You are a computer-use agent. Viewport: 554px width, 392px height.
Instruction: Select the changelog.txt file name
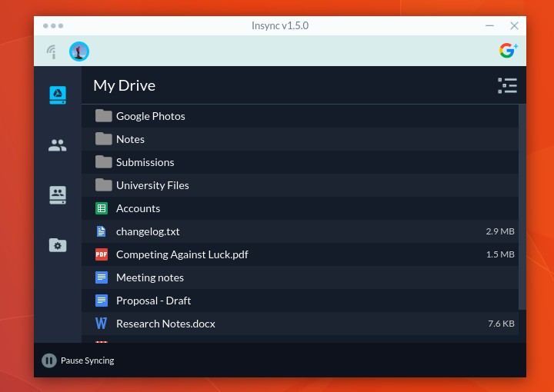coord(148,232)
